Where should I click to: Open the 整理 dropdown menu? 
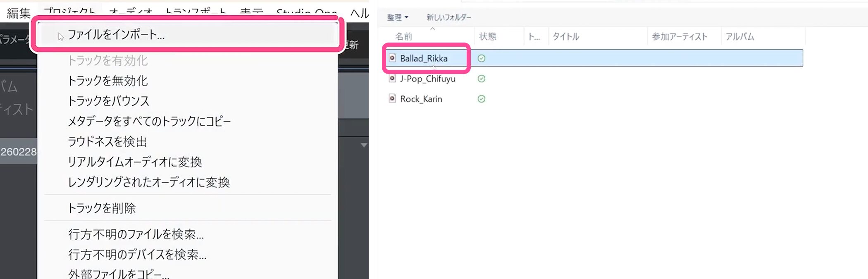397,17
